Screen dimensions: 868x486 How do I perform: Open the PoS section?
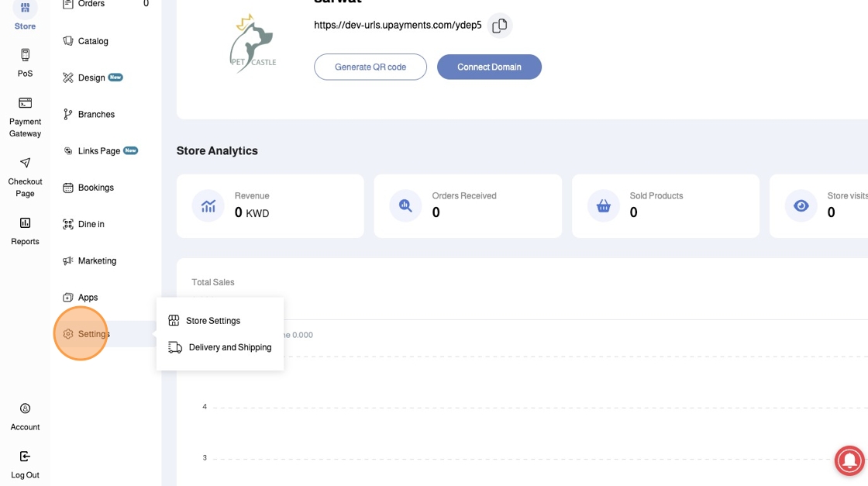25,63
